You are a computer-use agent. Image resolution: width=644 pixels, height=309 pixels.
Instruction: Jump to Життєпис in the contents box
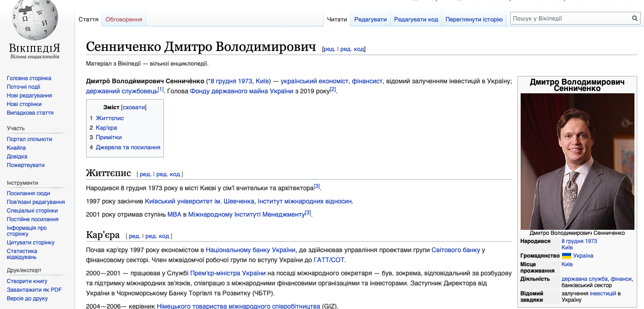tap(110, 118)
